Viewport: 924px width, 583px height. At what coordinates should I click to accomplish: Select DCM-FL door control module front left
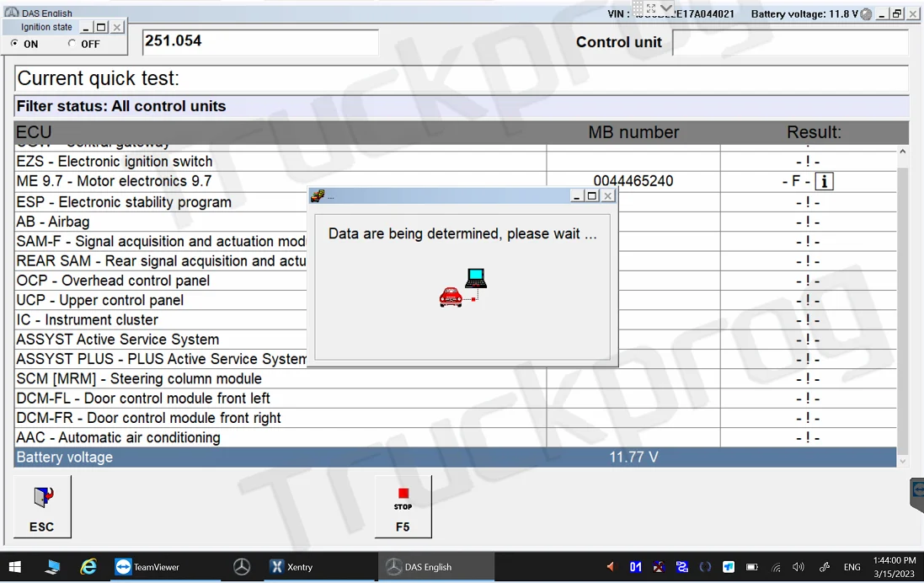[455, 398]
